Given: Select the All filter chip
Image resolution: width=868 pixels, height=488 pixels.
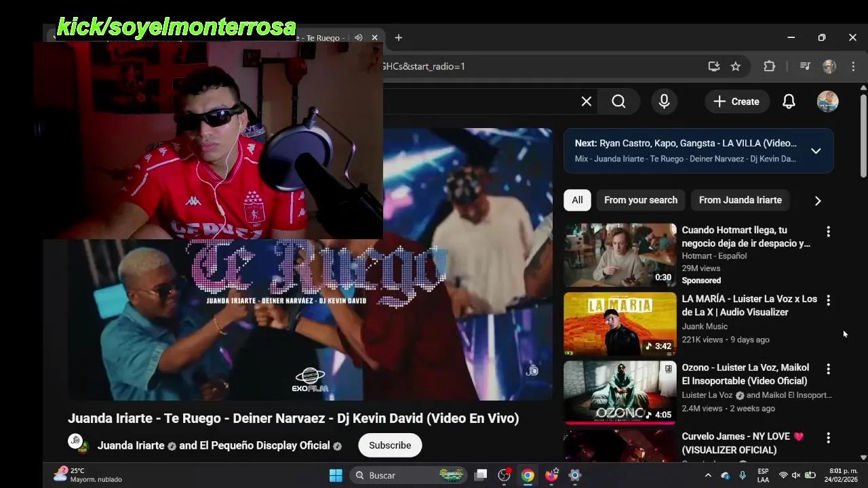Looking at the screenshot, I should [577, 200].
